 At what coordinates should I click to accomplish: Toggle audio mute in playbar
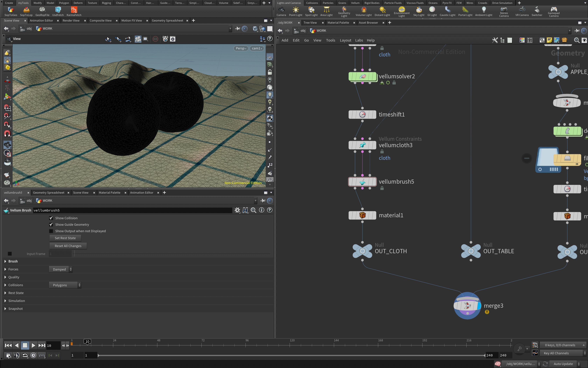16,355
